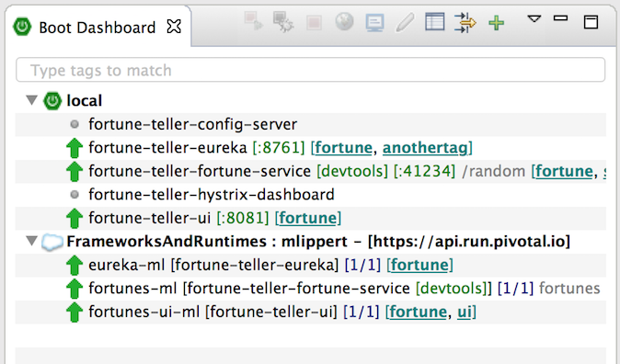
Task: Click the ui tag on fortunes-ui-ml
Action: click(x=465, y=312)
